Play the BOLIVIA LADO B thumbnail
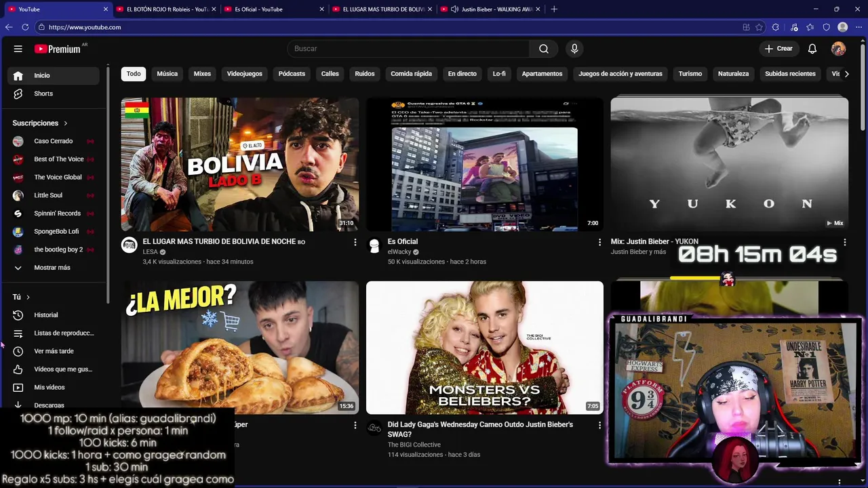 [240, 165]
